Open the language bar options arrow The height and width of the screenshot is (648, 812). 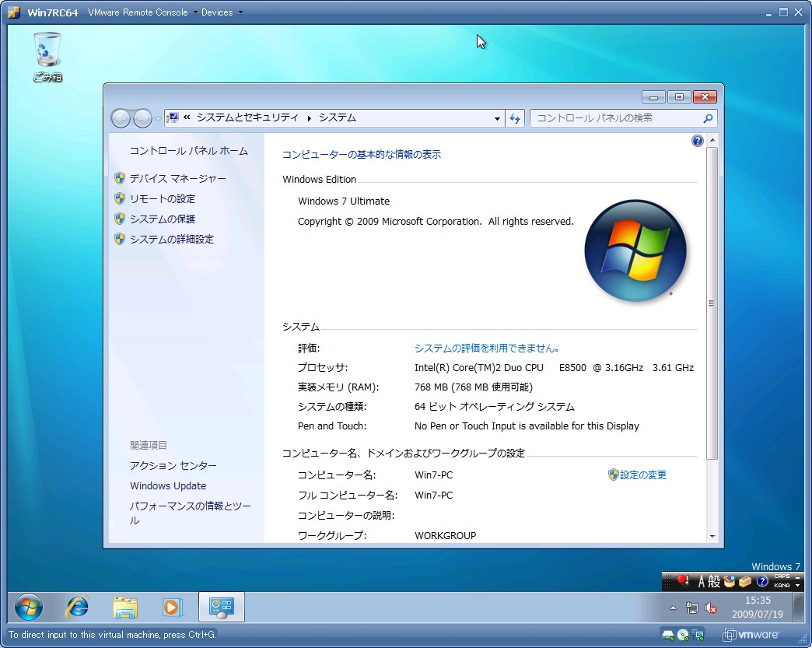coord(797,585)
